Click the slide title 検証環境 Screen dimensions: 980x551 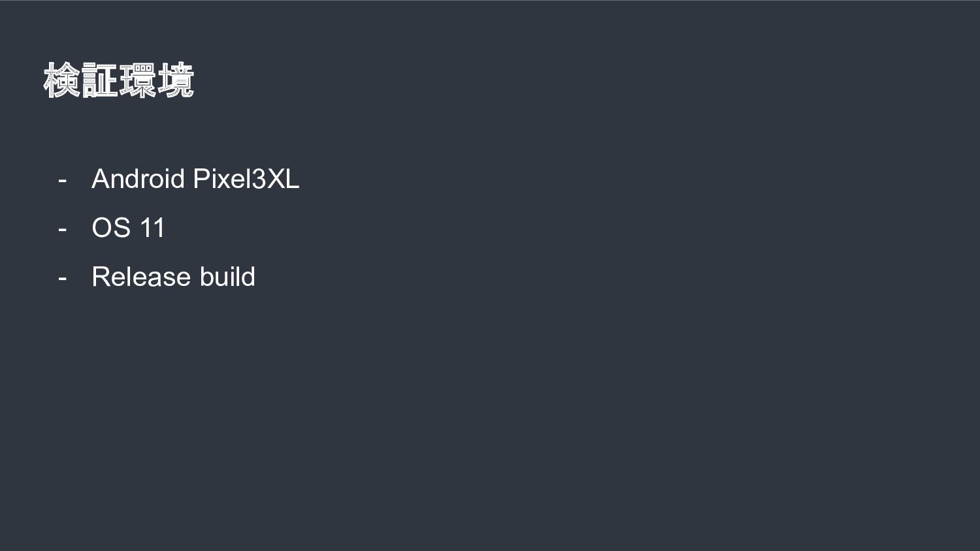[x=119, y=80]
